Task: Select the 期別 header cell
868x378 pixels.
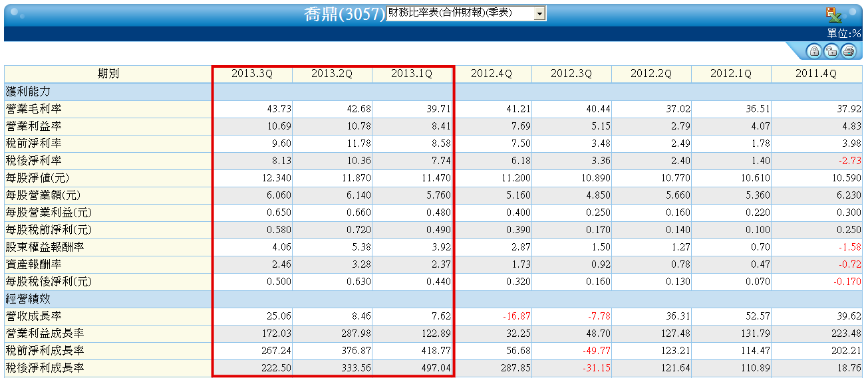Action: click(108, 74)
